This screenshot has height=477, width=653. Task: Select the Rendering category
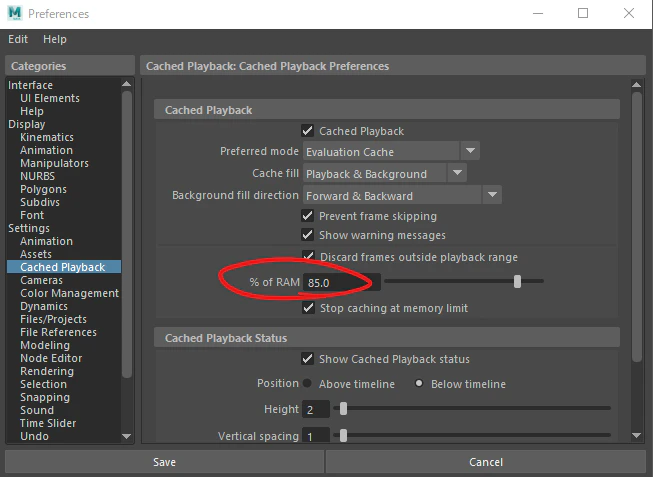click(47, 371)
